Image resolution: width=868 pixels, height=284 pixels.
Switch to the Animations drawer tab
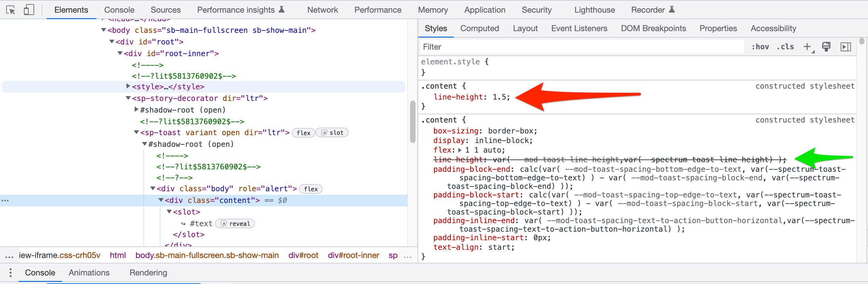click(x=89, y=273)
